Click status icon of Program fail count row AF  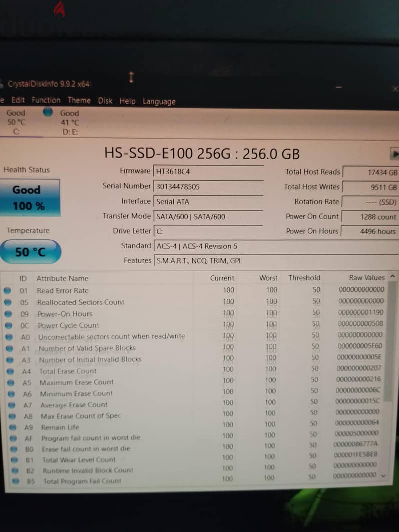13,438
